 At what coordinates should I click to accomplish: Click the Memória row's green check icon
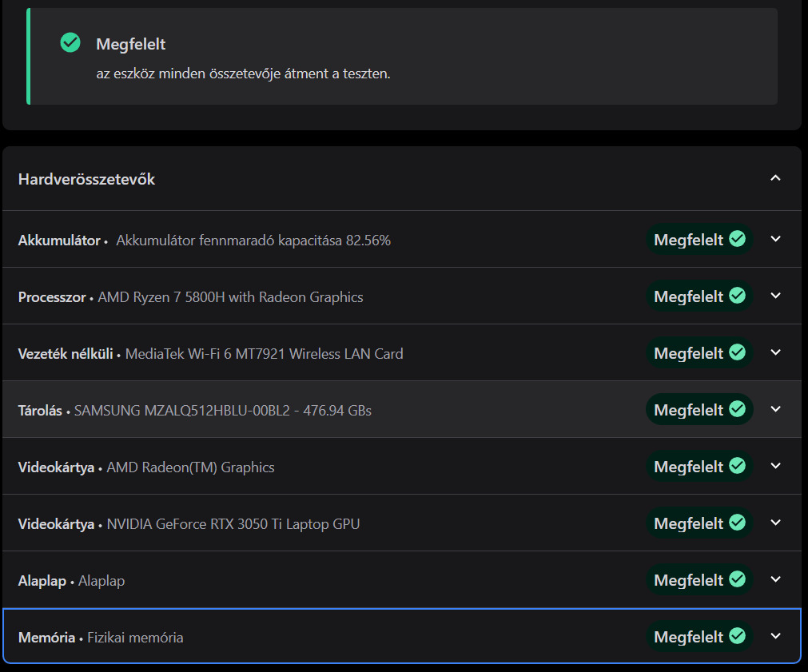[x=738, y=636]
